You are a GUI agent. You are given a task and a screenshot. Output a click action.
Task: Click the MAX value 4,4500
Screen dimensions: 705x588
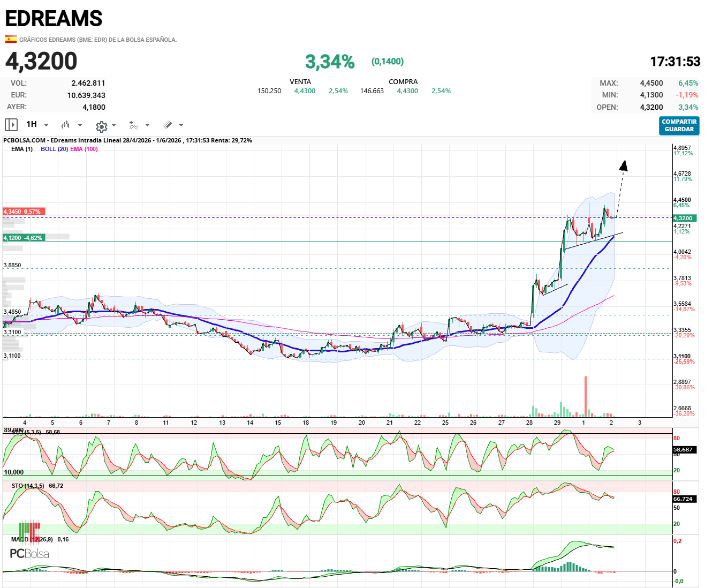click(x=651, y=83)
